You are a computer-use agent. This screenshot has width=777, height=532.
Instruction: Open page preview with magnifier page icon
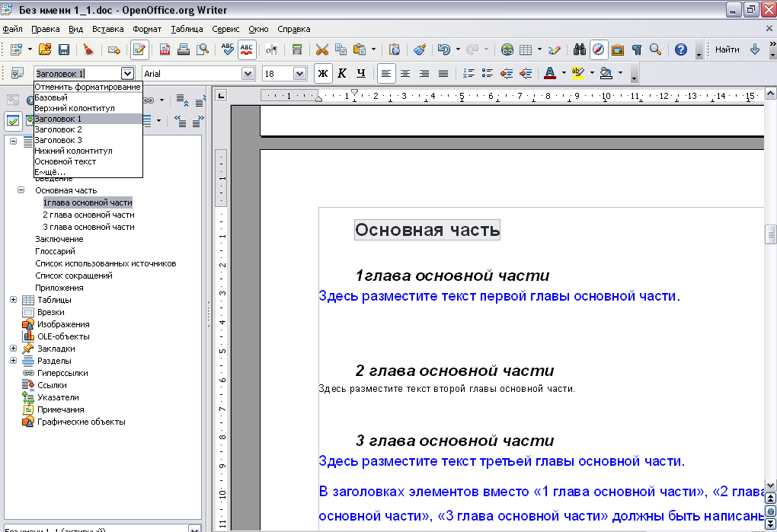(203, 49)
